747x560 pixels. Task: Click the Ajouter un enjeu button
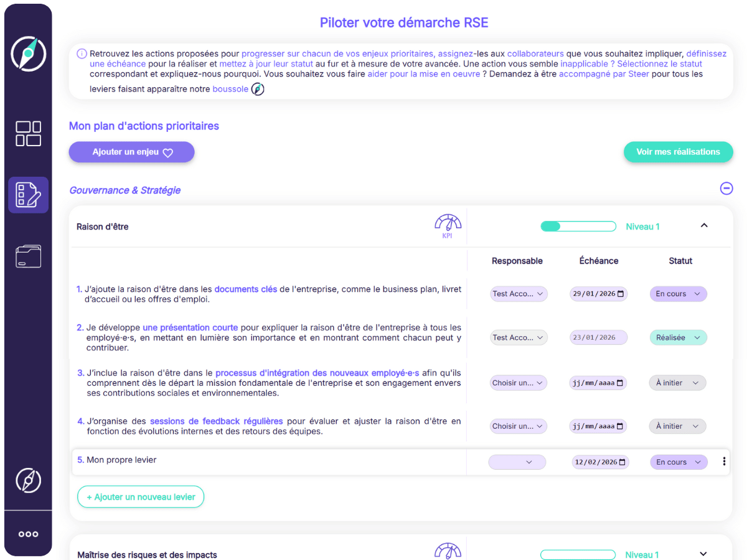point(131,152)
